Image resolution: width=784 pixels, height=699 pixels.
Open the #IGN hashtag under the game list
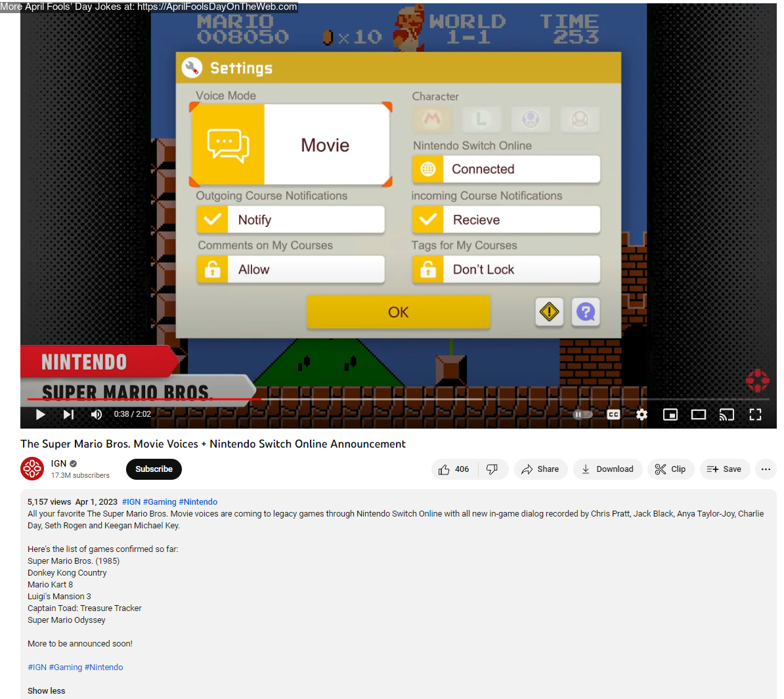(37, 667)
